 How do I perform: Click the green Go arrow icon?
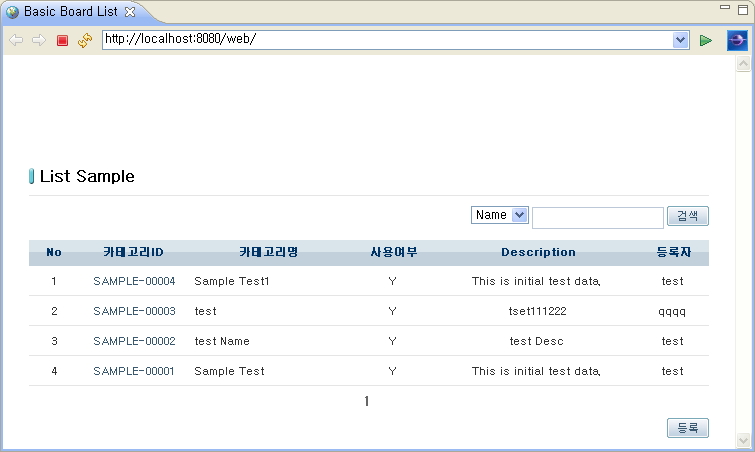coord(705,40)
